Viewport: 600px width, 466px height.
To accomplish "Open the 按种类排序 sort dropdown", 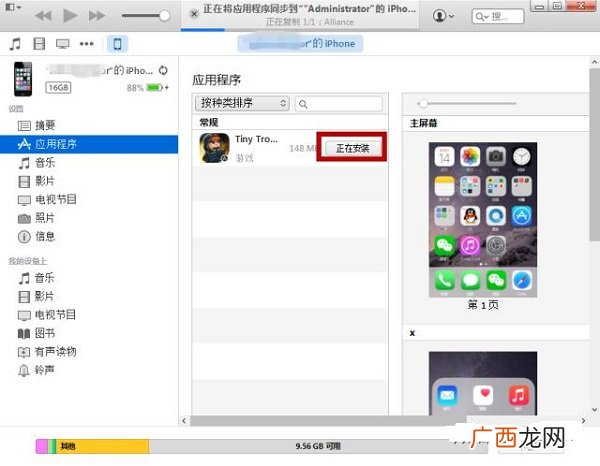I will point(242,103).
